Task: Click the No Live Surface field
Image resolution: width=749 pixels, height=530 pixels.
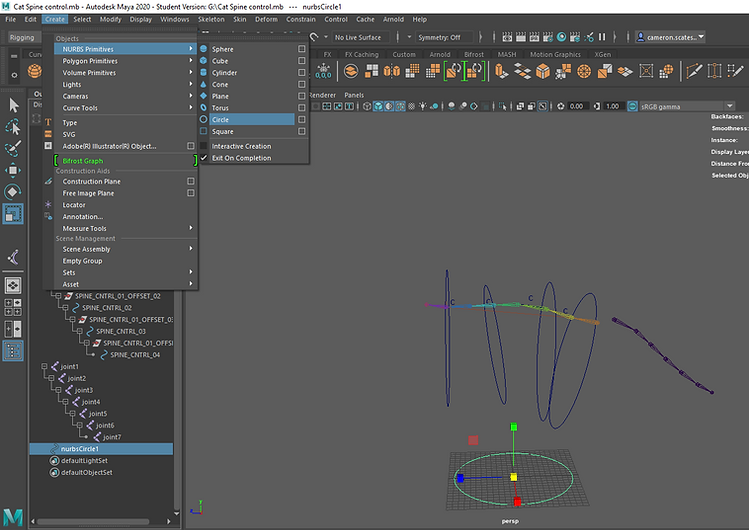Action: click(x=361, y=37)
